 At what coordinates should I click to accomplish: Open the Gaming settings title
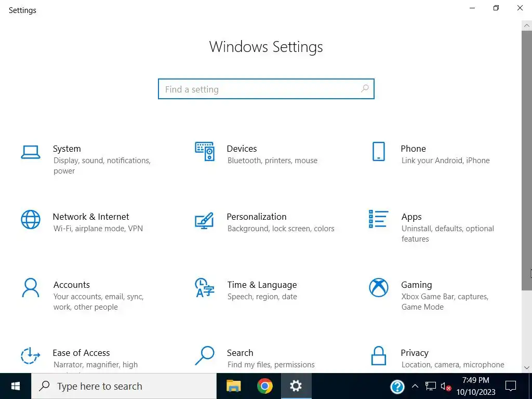417,285
